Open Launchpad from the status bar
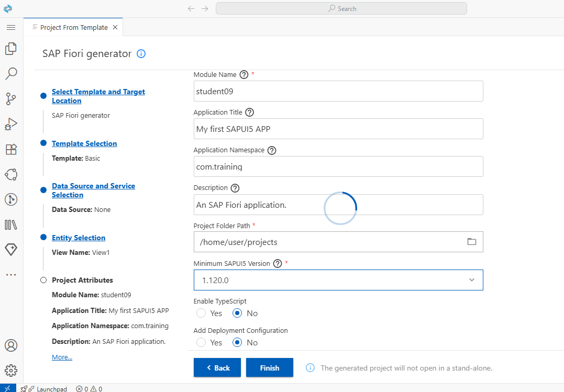The width and height of the screenshot is (564, 392). tap(43, 389)
